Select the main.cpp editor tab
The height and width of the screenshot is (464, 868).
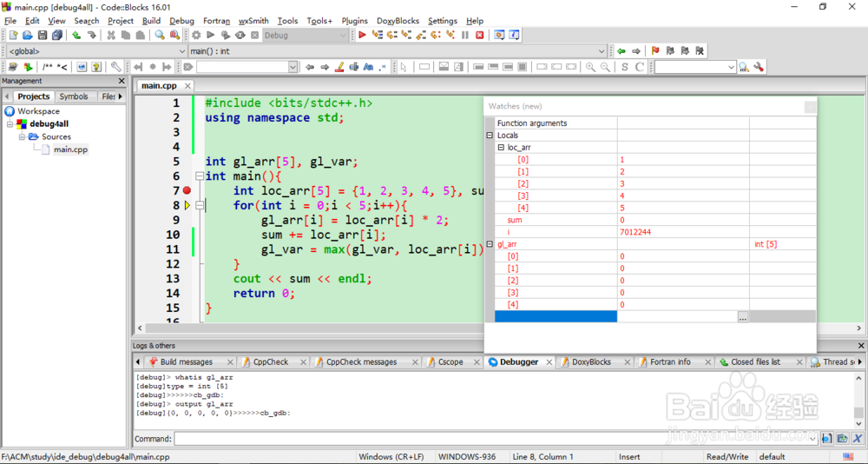click(x=158, y=85)
